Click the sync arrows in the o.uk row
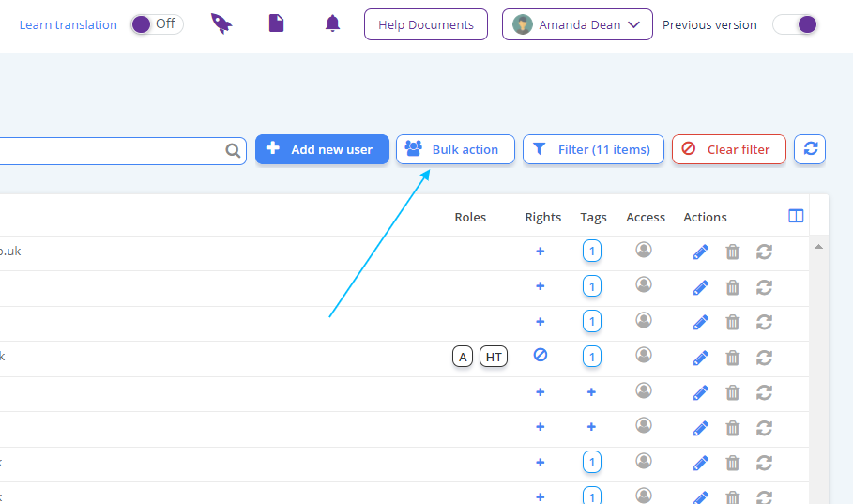The width and height of the screenshot is (853, 504). [x=765, y=252]
